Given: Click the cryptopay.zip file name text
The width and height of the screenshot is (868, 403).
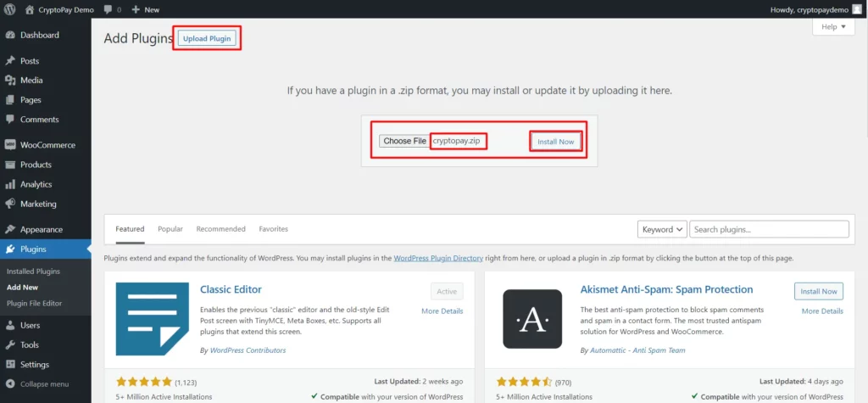Looking at the screenshot, I should pyautogui.click(x=457, y=141).
